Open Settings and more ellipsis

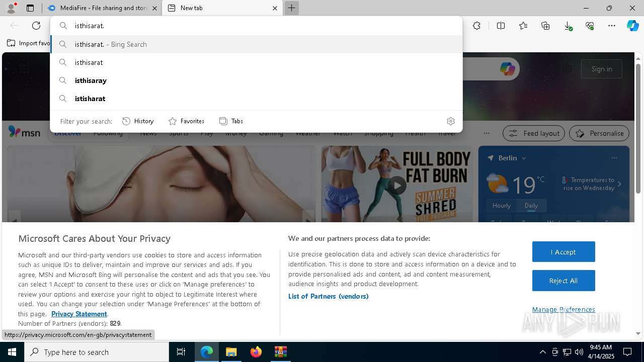pos(612,26)
